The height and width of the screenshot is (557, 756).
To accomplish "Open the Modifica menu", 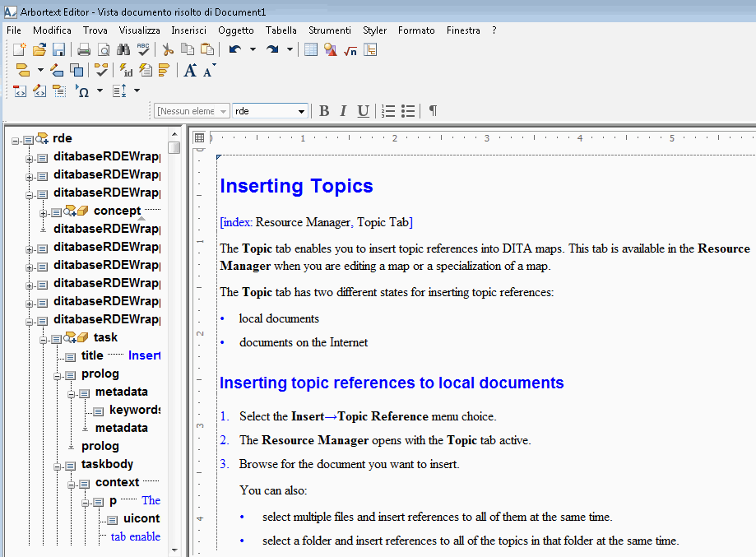I will [x=52, y=30].
